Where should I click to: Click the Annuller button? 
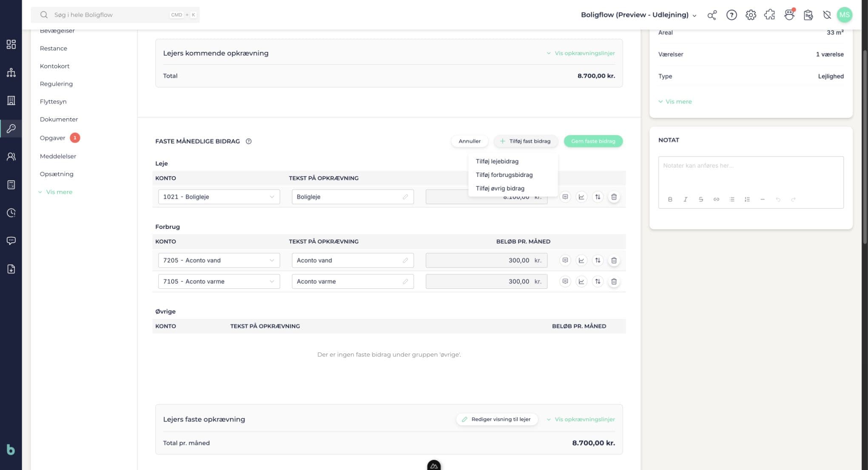coord(470,141)
